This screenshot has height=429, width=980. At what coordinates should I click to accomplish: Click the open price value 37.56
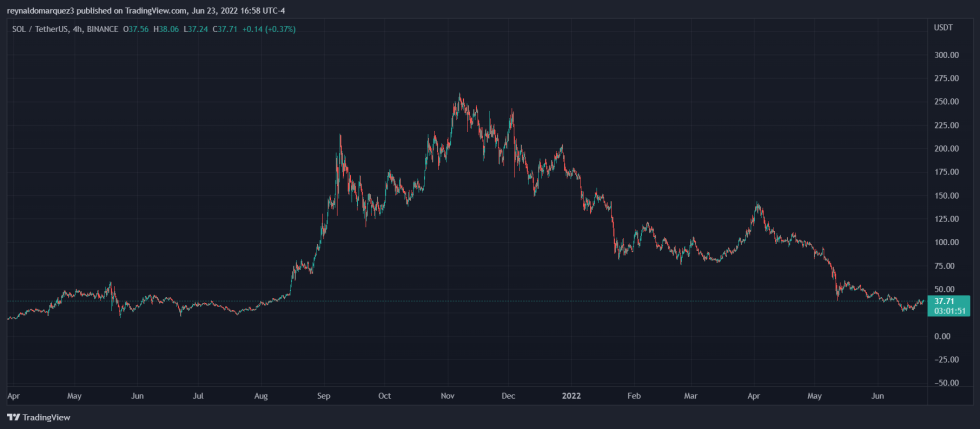click(x=138, y=29)
